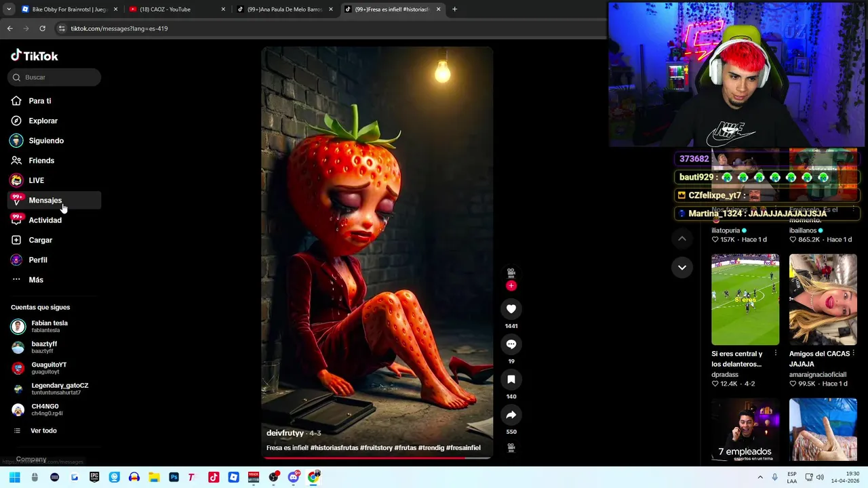Viewport: 868px width, 488px height.
Task: Open GuaguitoYT followed account
Action: click(x=54, y=368)
